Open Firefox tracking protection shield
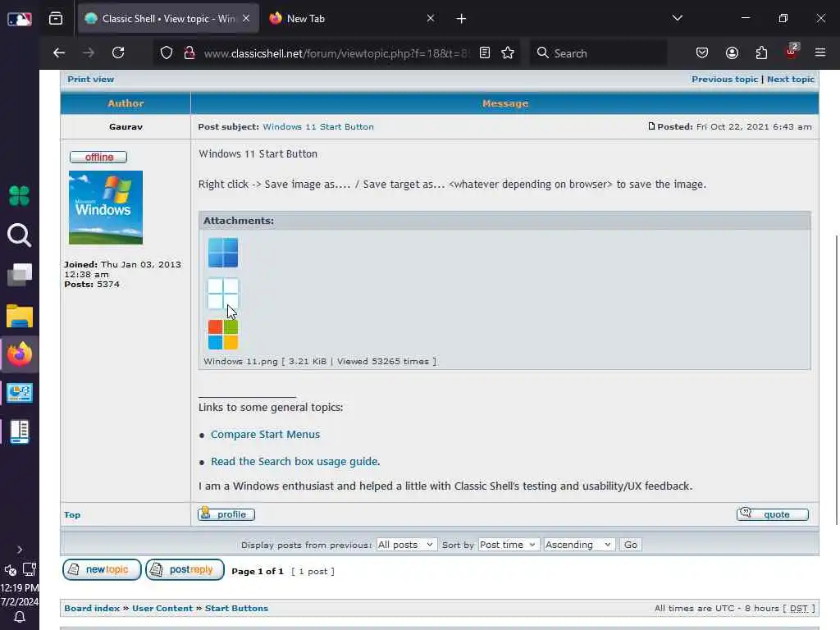Viewport: 840px width, 630px height. (x=167, y=53)
